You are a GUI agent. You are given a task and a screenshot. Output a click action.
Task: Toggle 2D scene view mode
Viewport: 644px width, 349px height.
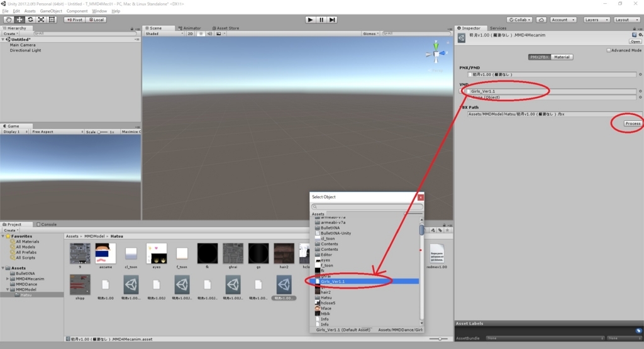(x=190, y=34)
